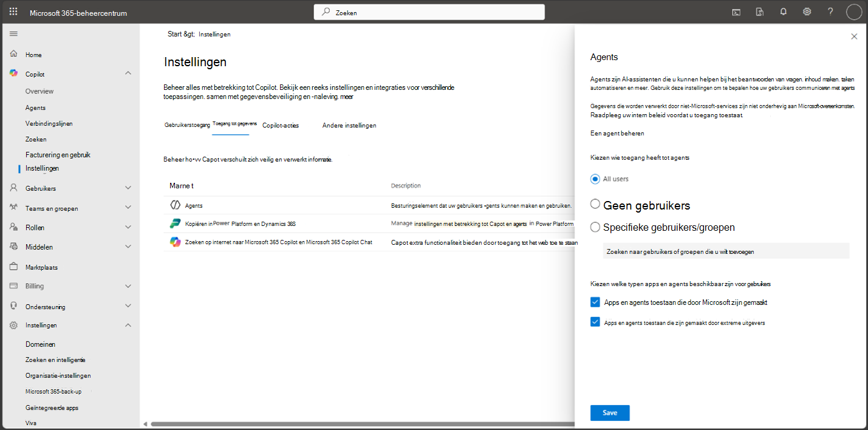Select Specifieke gebruikers/groepen radio button
Screen dimensions: 868x430
click(595, 227)
